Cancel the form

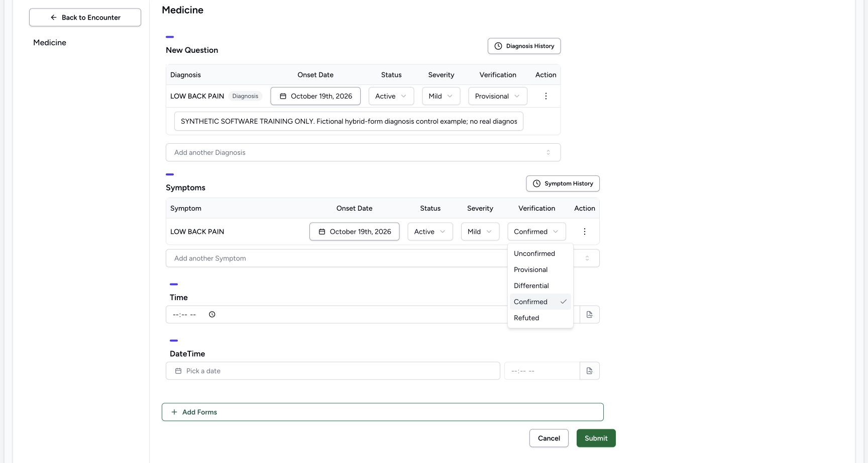[x=549, y=438]
